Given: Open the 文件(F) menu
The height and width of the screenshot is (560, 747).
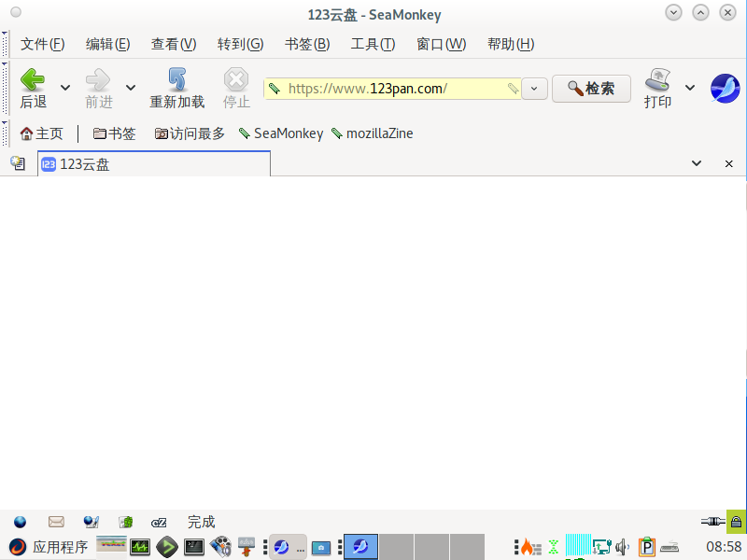Looking at the screenshot, I should (42, 44).
